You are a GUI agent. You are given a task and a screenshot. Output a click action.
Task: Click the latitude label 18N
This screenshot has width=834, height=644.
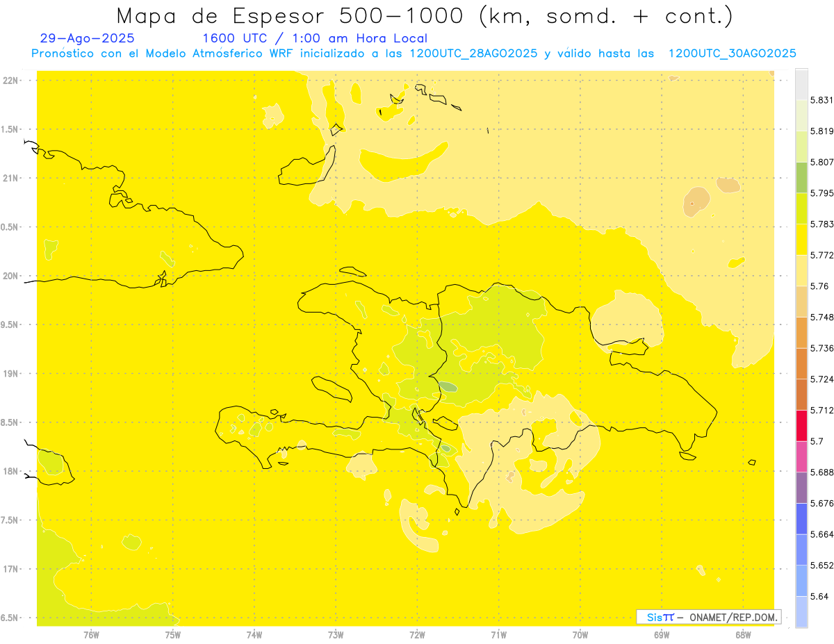(x=10, y=472)
